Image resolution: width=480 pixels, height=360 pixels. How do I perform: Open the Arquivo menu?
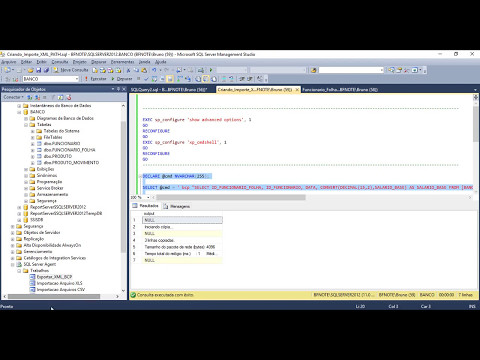[x=9, y=62]
